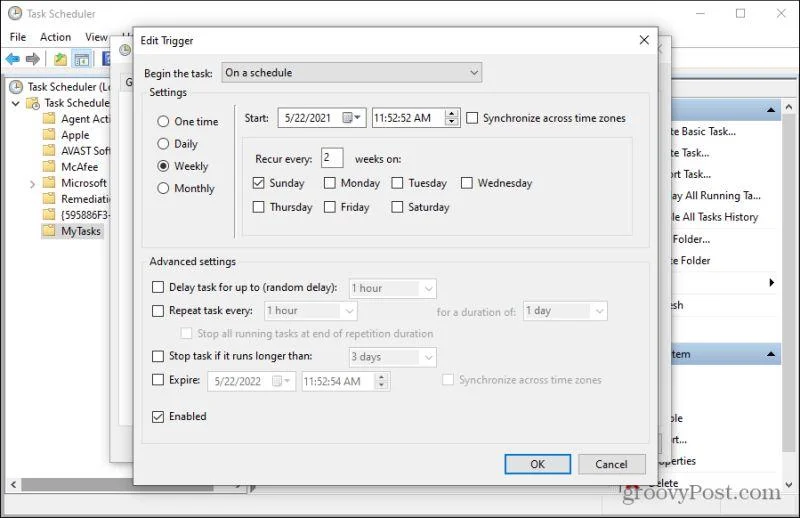Uncheck the Sunday checkbox
This screenshot has width=800, height=518.
(259, 183)
